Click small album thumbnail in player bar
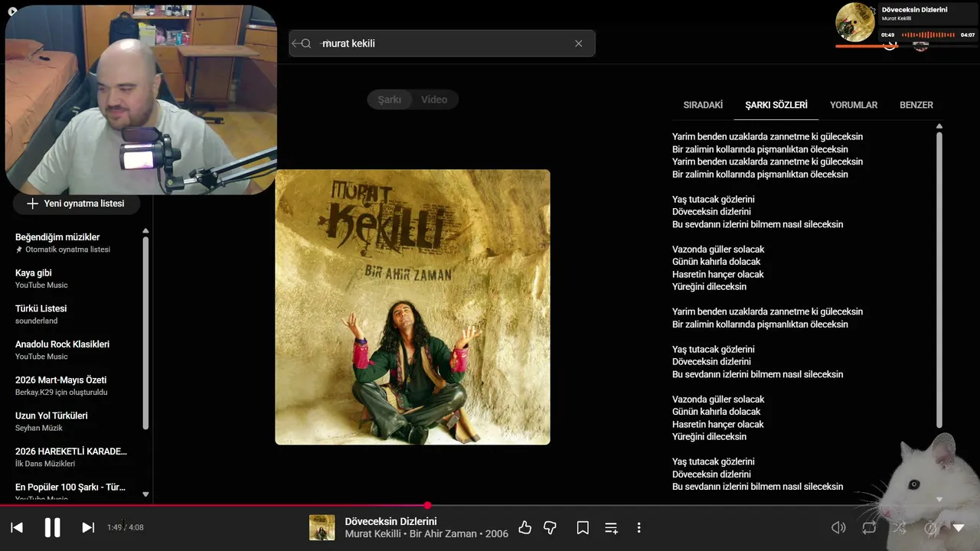Screen dimensions: 980x551 click(x=322, y=527)
